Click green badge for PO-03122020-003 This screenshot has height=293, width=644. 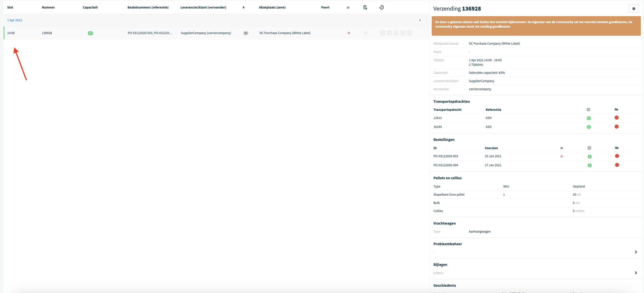click(x=589, y=157)
